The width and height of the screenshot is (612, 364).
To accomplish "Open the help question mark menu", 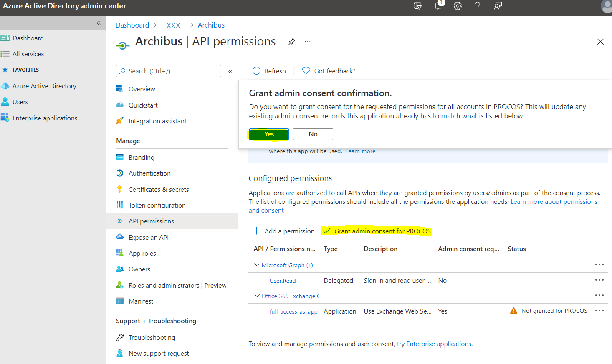I will [478, 6].
